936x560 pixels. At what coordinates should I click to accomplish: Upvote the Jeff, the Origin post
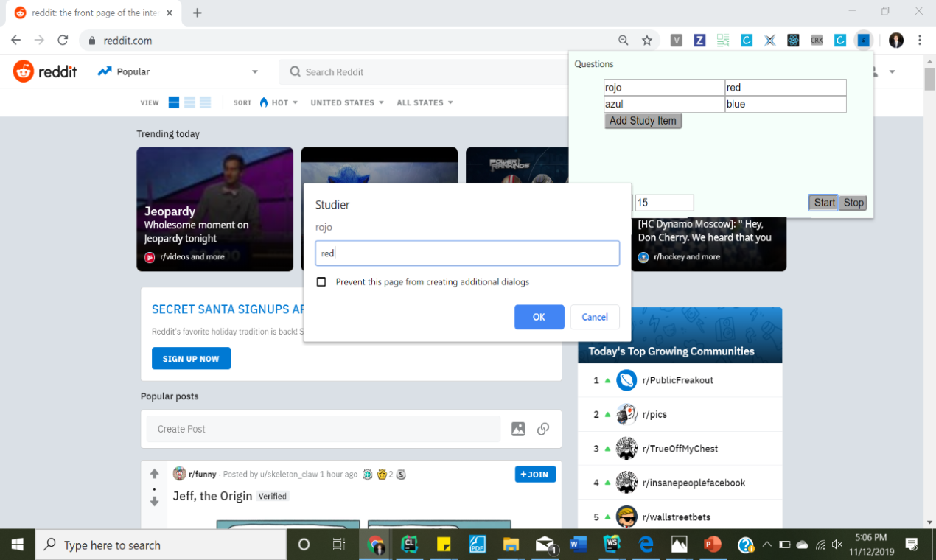[x=154, y=474]
